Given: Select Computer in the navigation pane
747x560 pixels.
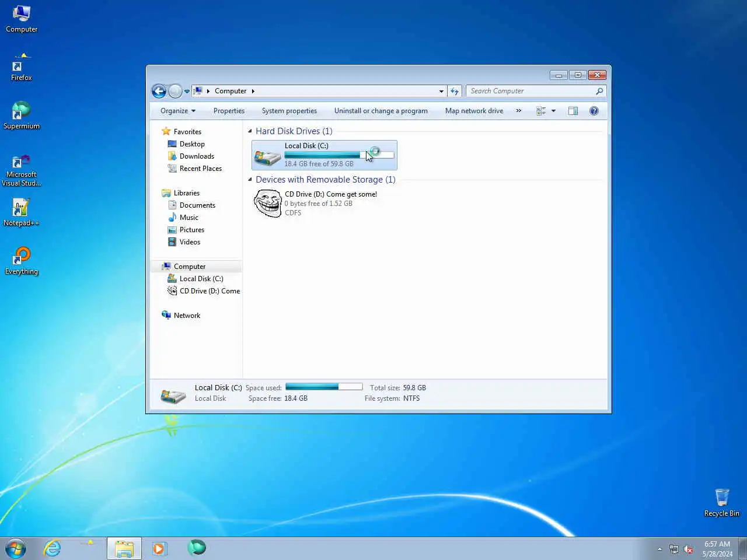Looking at the screenshot, I should [190, 267].
